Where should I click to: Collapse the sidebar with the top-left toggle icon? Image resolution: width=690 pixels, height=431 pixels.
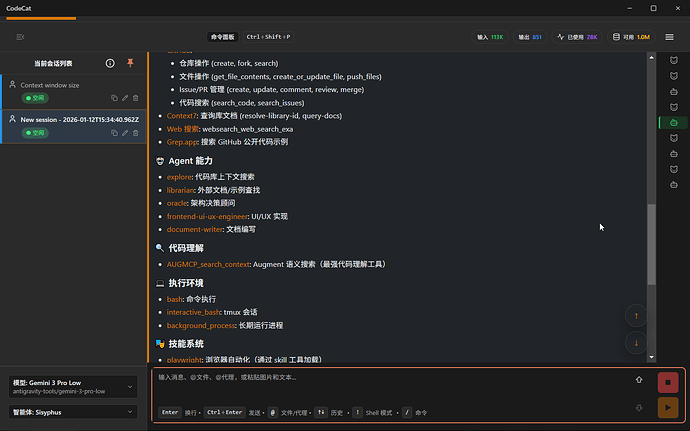20,37
